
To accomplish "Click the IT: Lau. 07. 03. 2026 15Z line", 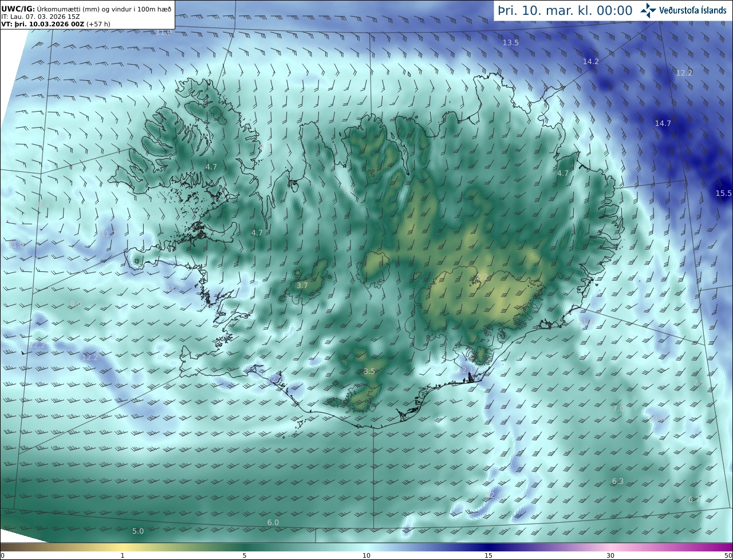I will pos(41,17).
